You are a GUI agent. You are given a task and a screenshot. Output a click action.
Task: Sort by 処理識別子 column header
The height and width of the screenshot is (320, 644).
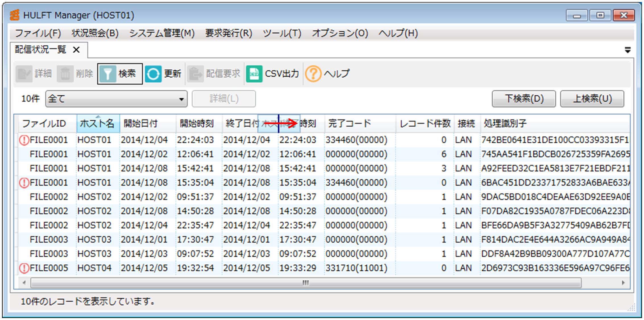(x=555, y=124)
